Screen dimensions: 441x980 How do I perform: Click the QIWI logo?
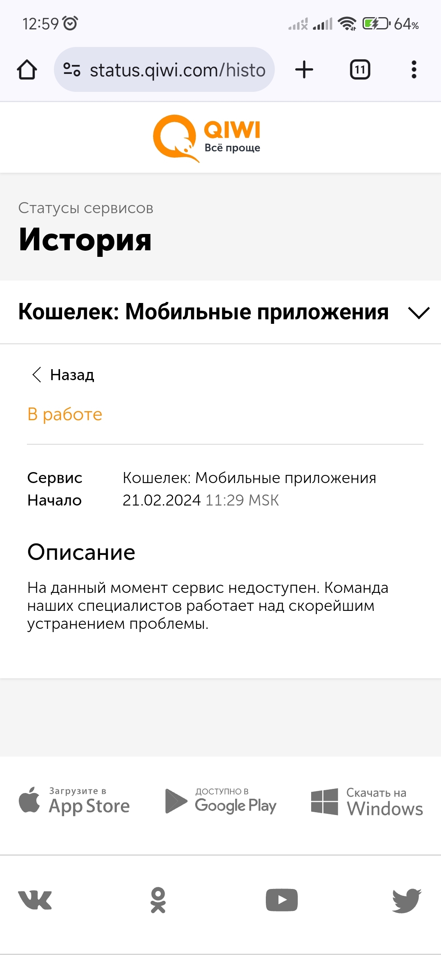[207, 138]
